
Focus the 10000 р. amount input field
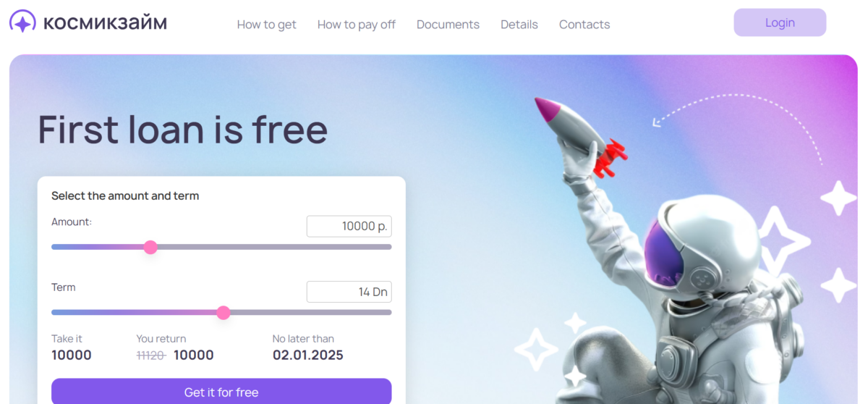point(349,227)
